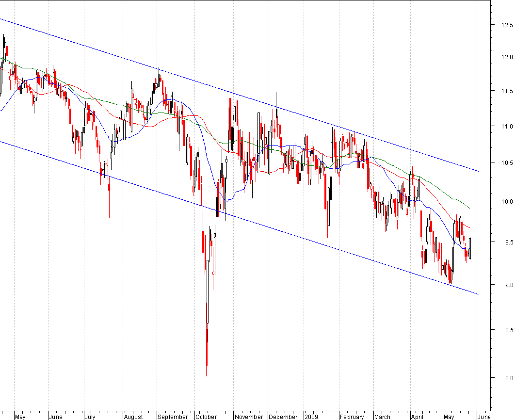Click the April month label
The image size is (515, 420).
pyautogui.click(x=417, y=417)
